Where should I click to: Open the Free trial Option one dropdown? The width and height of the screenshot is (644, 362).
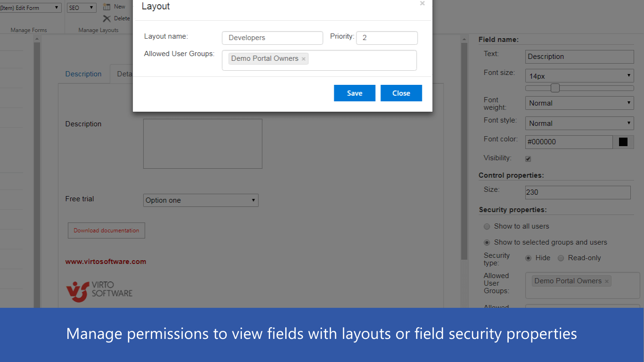(x=201, y=200)
